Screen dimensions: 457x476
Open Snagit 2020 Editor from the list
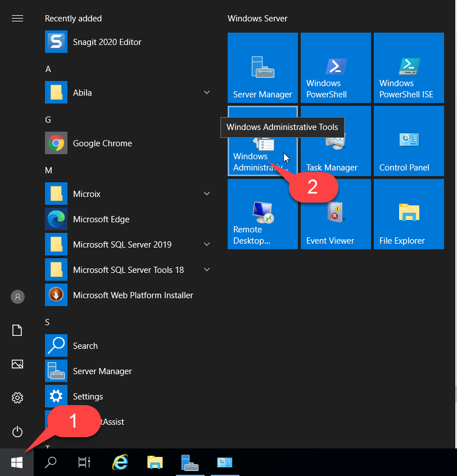[x=107, y=42]
